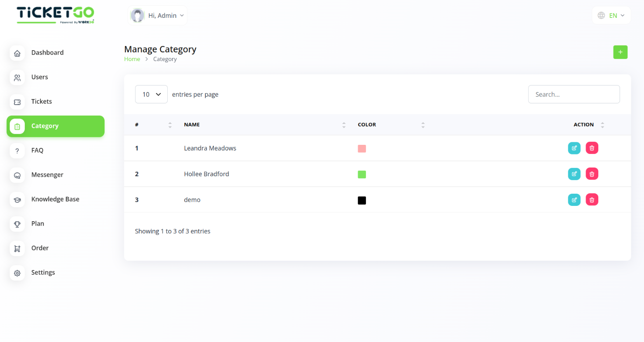Sort the table by Name column
This screenshot has height=342, width=644.
pyautogui.click(x=192, y=125)
